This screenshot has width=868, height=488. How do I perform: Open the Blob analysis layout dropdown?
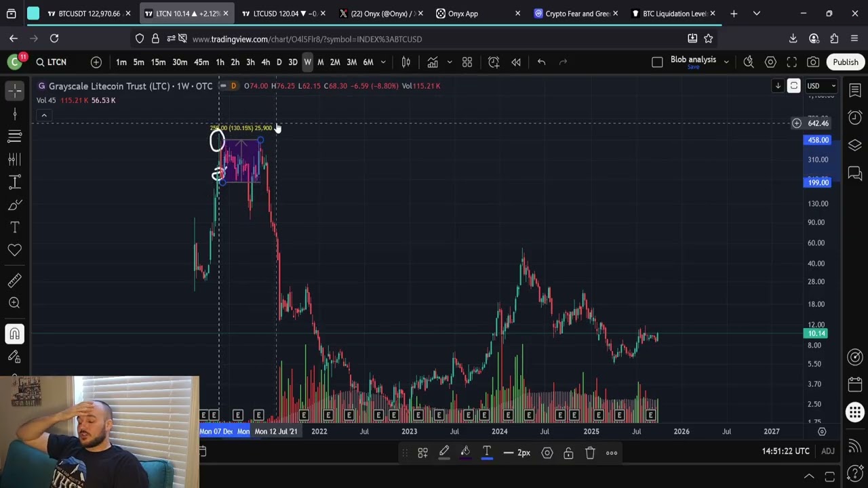[726, 62]
